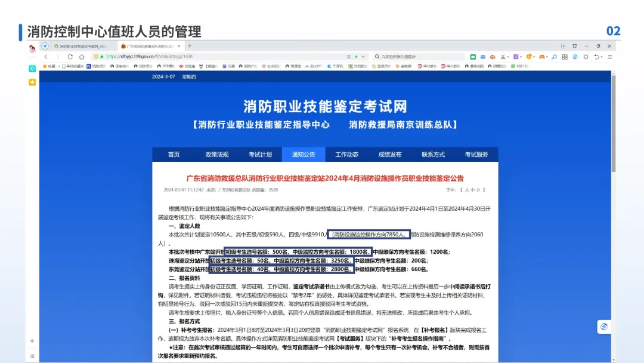644x363 pixels.
Task: Open the four-squares apps grid icon
Action: coord(565,57)
